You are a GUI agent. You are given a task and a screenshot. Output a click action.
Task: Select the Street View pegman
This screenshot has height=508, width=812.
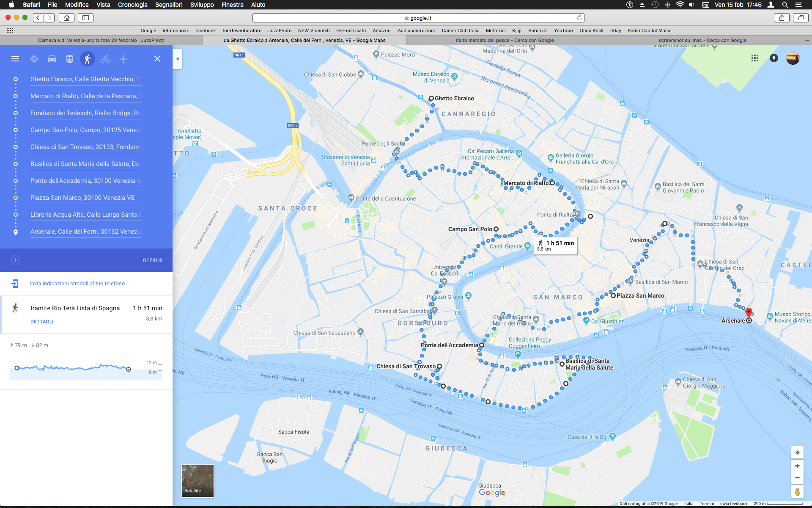click(797, 492)
